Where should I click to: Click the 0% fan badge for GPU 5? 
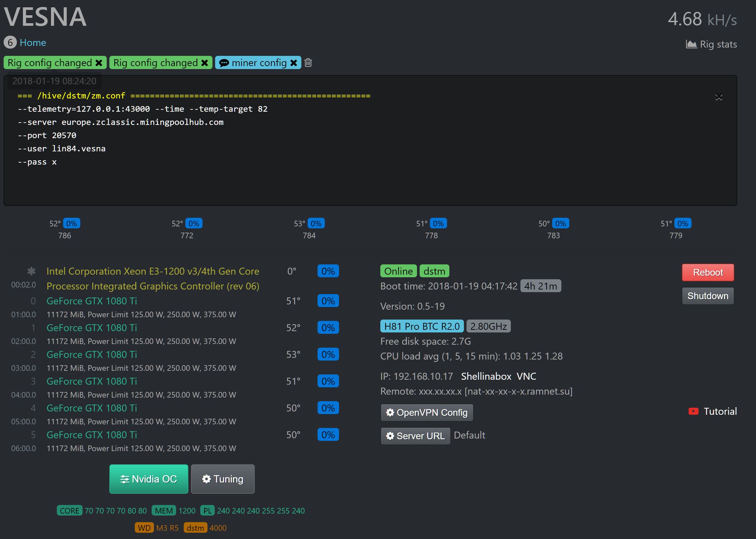point(328,435)
